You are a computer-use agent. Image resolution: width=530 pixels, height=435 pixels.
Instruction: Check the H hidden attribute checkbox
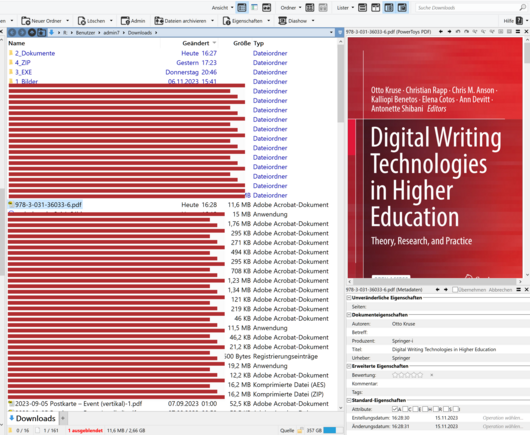[x=425, y=409]
